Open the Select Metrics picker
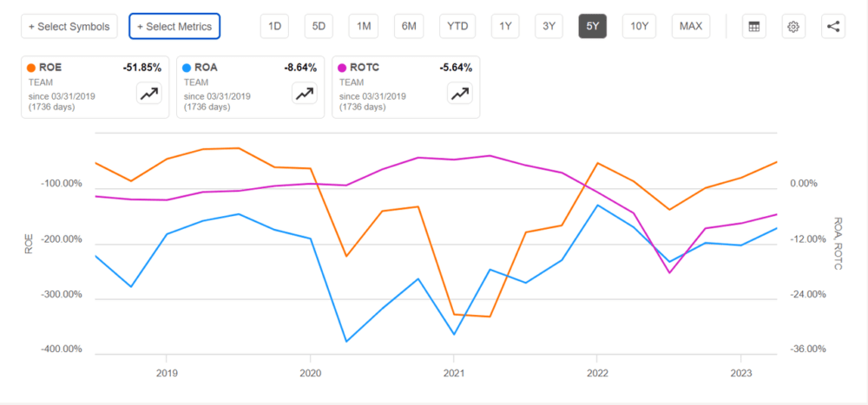The height and width of the screenshot is (405, 868). [174, 27]
